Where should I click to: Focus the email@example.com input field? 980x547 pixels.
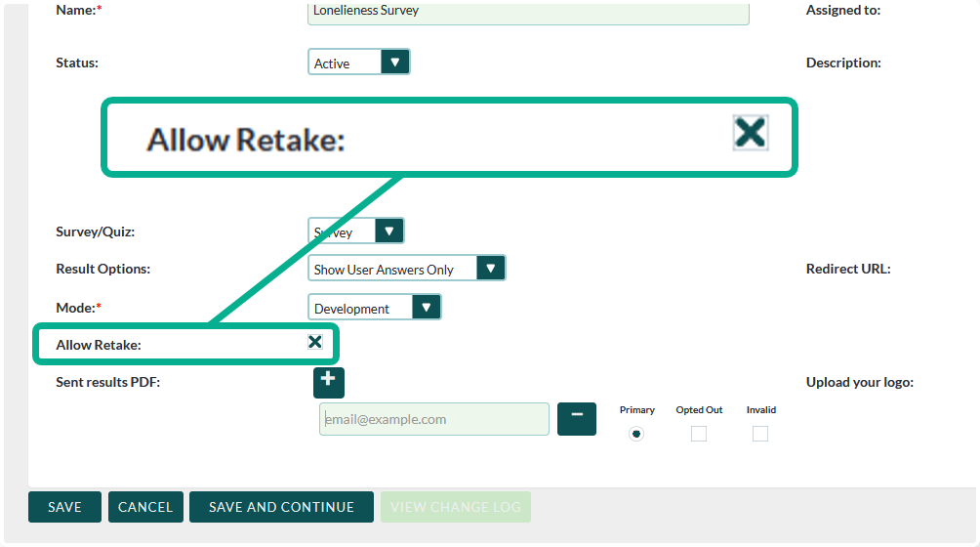tap(433, 419)
